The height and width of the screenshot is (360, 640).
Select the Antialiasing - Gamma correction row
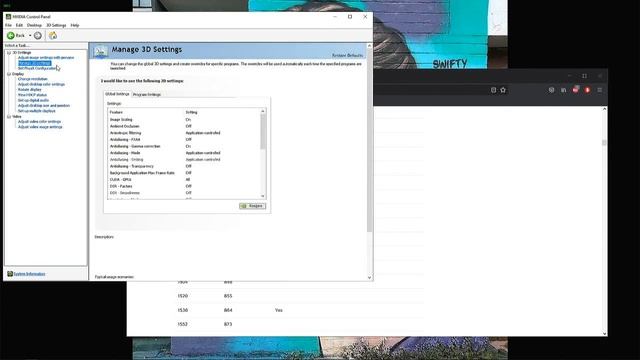(184, 146)
